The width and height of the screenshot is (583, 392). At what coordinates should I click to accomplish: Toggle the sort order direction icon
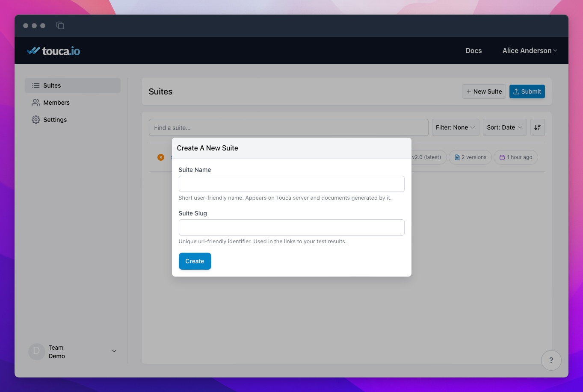[538, 127]
